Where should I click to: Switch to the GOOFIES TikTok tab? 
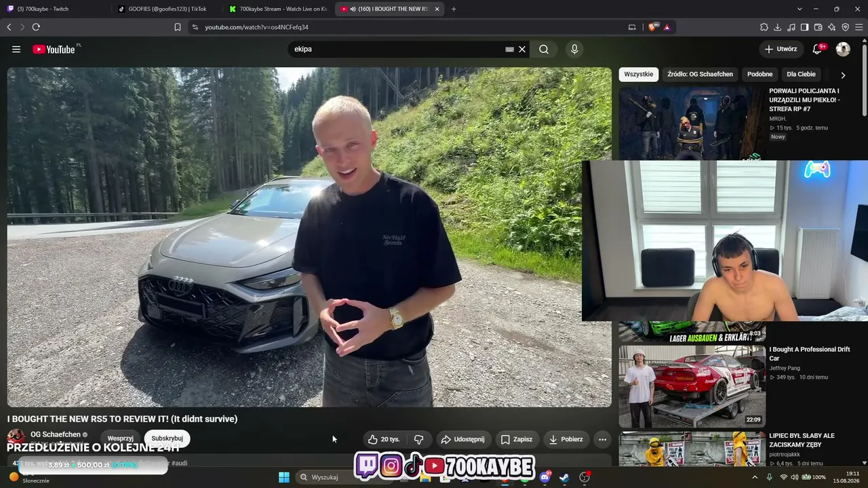pos(166,9)
